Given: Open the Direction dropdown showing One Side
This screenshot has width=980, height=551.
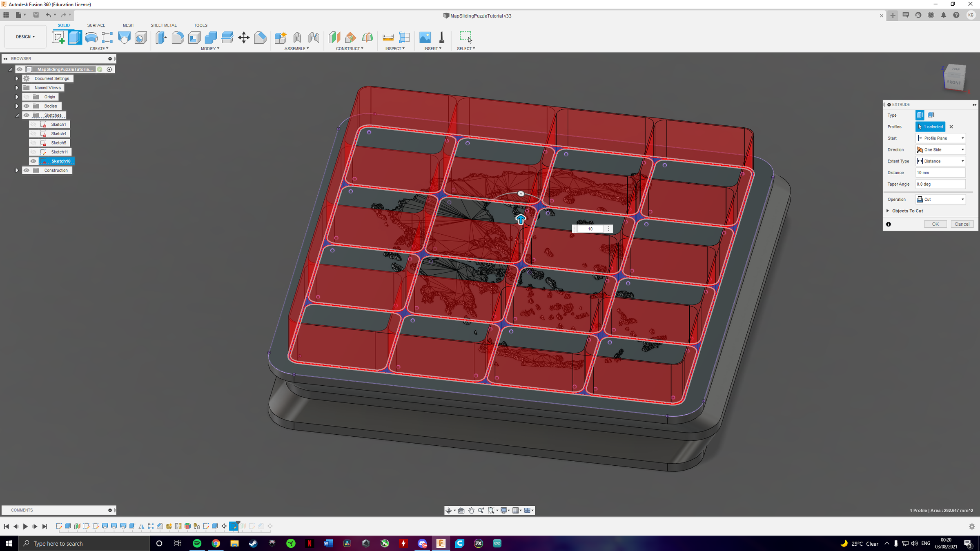Looking at the screenshot, I should (940, 149).
